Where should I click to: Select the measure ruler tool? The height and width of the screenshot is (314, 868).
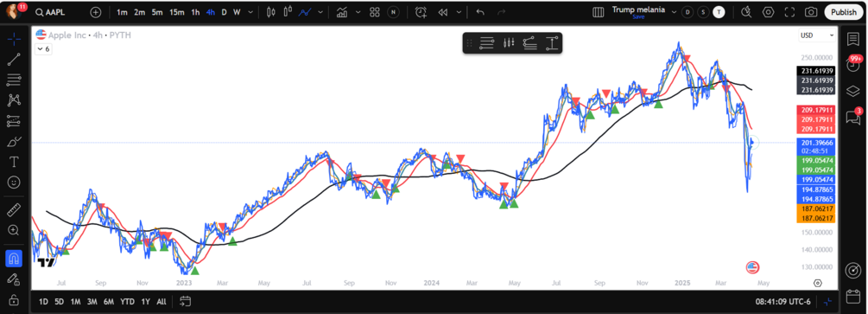14,209
